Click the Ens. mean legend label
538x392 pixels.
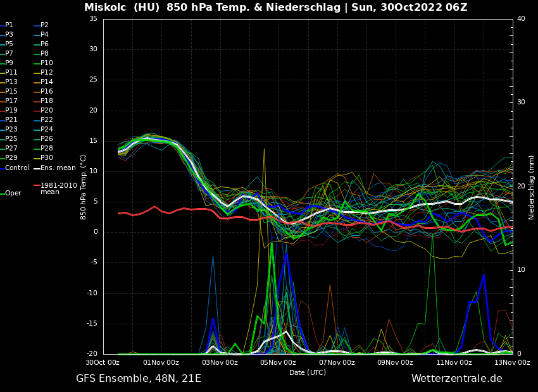(x=58, y=168)
